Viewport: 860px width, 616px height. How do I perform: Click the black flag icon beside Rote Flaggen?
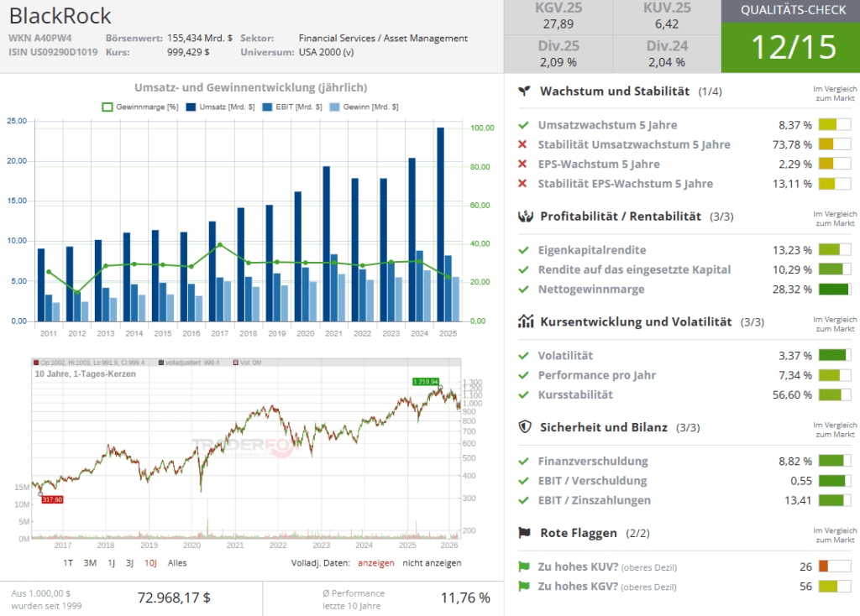pos(525,533)
